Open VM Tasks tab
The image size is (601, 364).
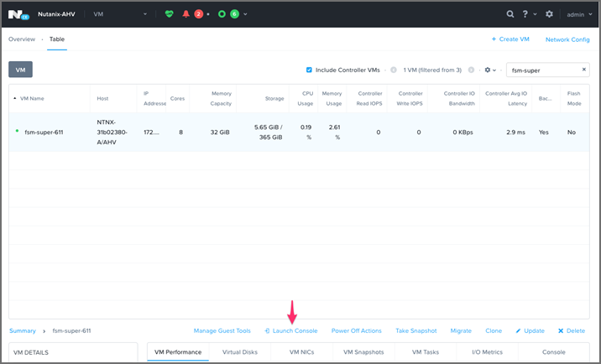point(426,351)
